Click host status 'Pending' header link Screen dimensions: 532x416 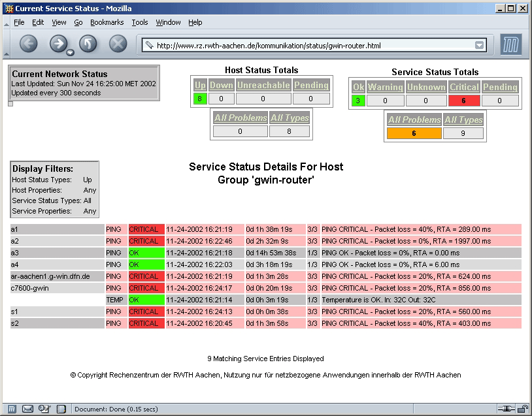click(x=311, y=85)
